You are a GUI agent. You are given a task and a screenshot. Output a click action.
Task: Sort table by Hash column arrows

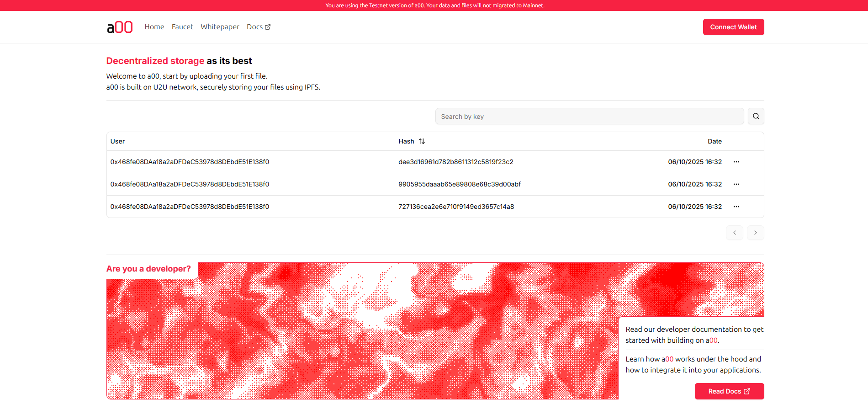pos(422,141)
